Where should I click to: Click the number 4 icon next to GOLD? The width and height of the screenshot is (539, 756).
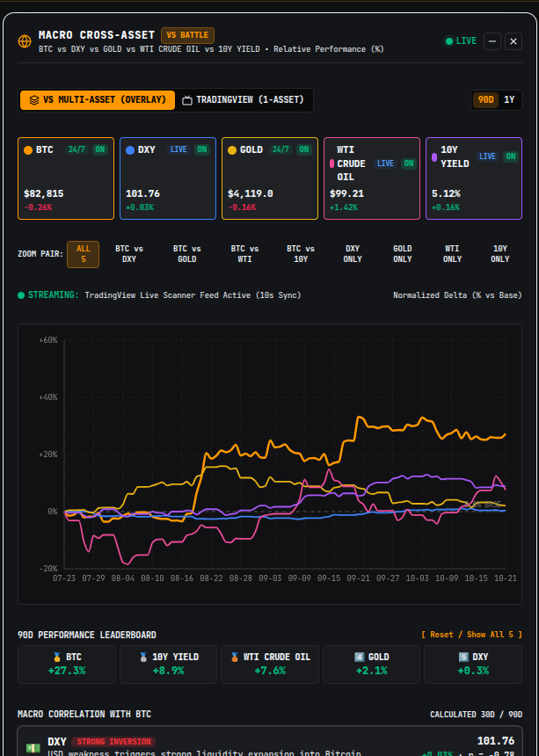(x=359, y=658)
